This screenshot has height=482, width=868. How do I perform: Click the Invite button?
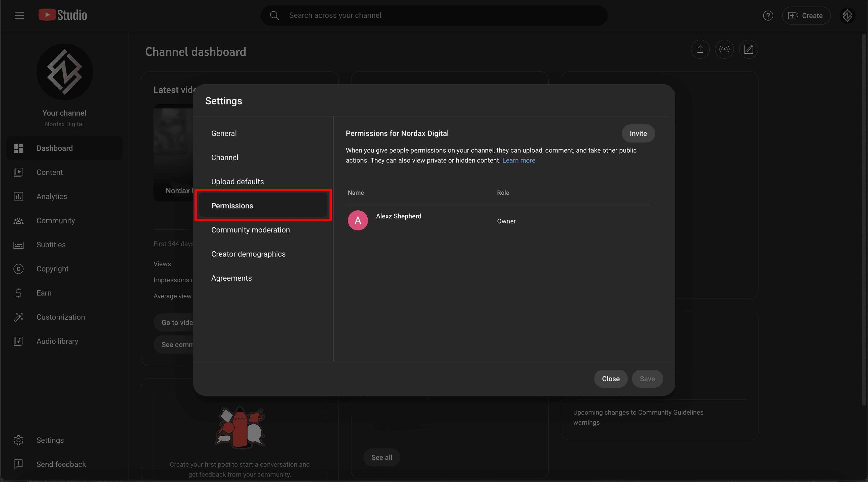638,133
